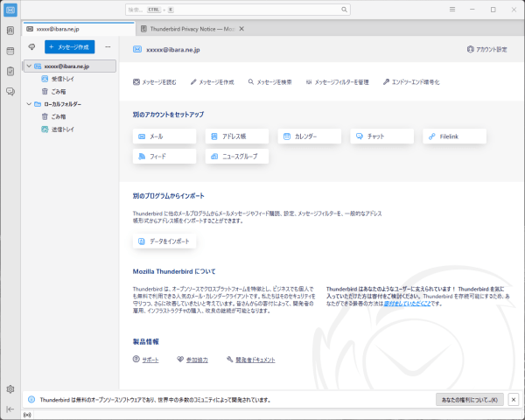Open the Chat space
Viewport: 525px width, 420px height.
pos(10,91)
